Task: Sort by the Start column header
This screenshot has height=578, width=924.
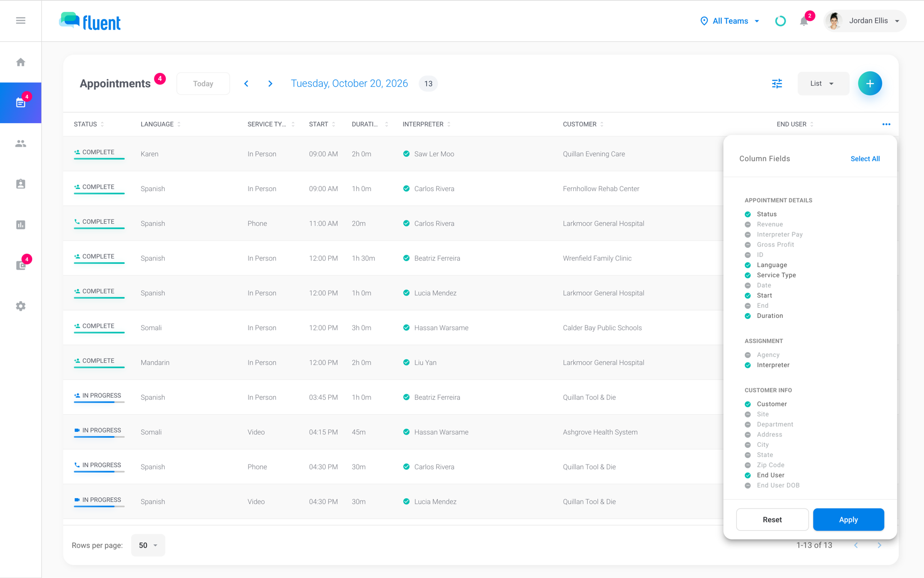Action: [322, 124]
